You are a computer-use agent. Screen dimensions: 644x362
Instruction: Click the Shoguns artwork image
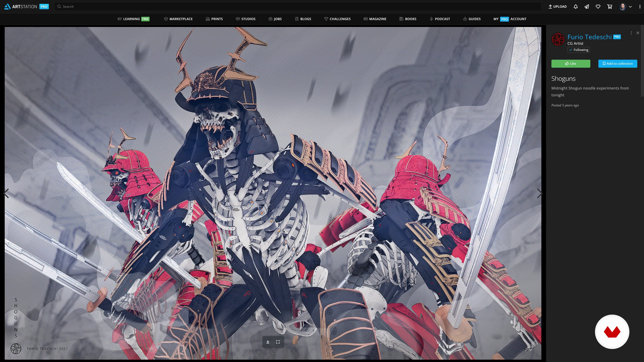[273, 193]
